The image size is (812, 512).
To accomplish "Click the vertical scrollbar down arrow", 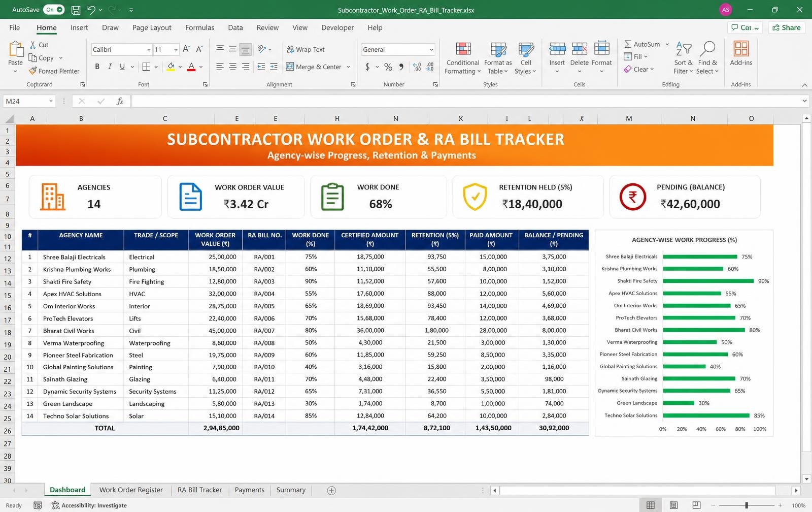I will [x=806, y=478].
